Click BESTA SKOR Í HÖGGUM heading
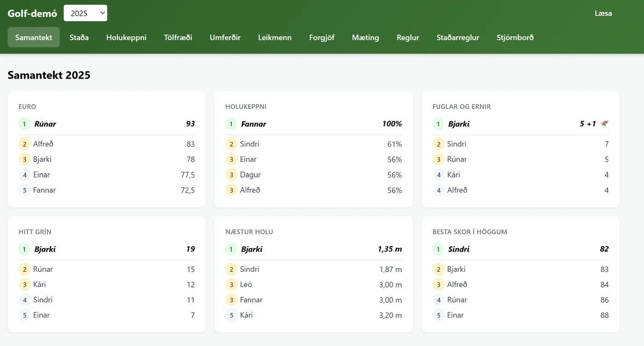Image resolution: width=644 pixels, height=346 pixels. point(470,231)
